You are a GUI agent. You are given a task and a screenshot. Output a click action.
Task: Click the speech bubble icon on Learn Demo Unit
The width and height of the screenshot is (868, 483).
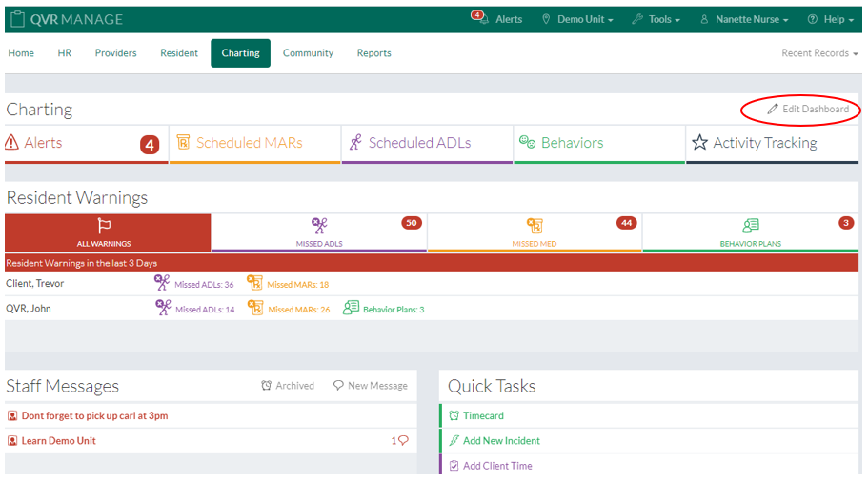[x=403, y=441]
